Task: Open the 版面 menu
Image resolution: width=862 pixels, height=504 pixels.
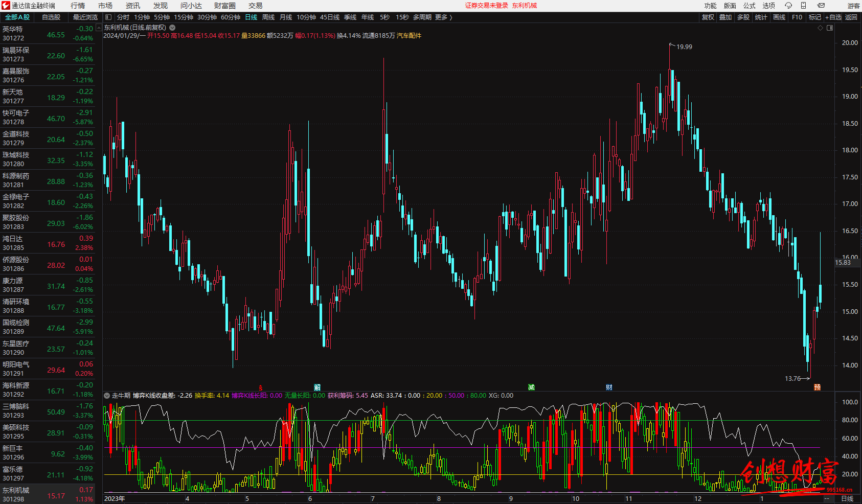Action: 730,6
